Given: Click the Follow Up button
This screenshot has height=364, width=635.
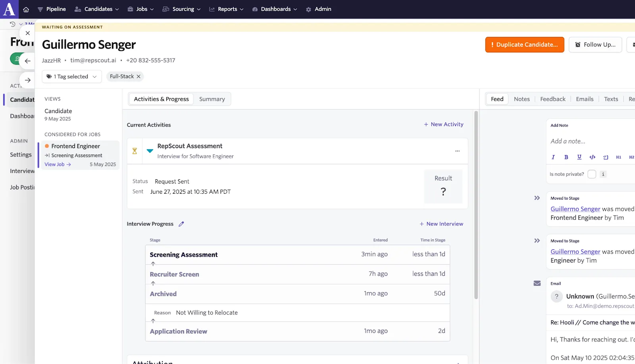Looking at the screenshot, I should [x=595, y=45].
